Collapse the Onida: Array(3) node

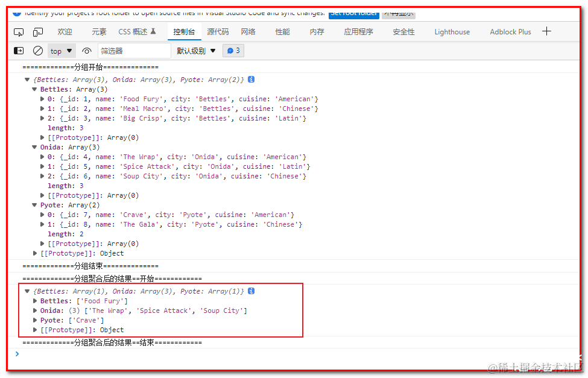coord(34,147)
